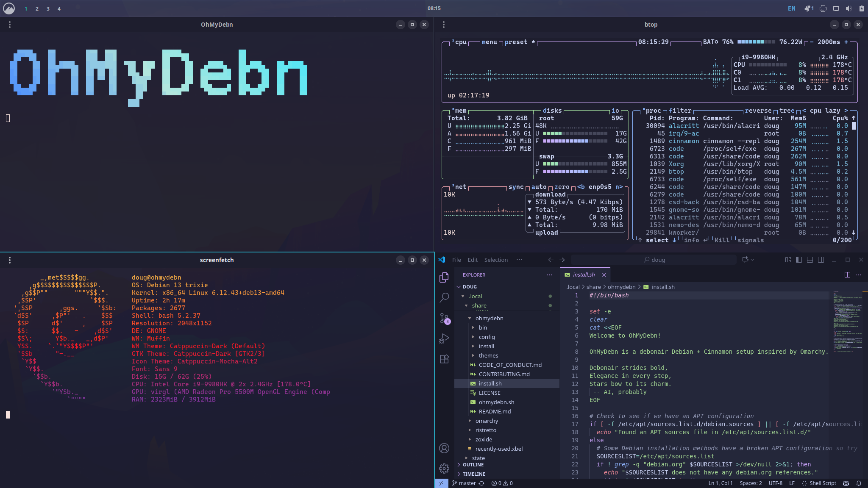Expand the OUTLINE section
Screen dimensions: 868x488
(x=473, y=465)
